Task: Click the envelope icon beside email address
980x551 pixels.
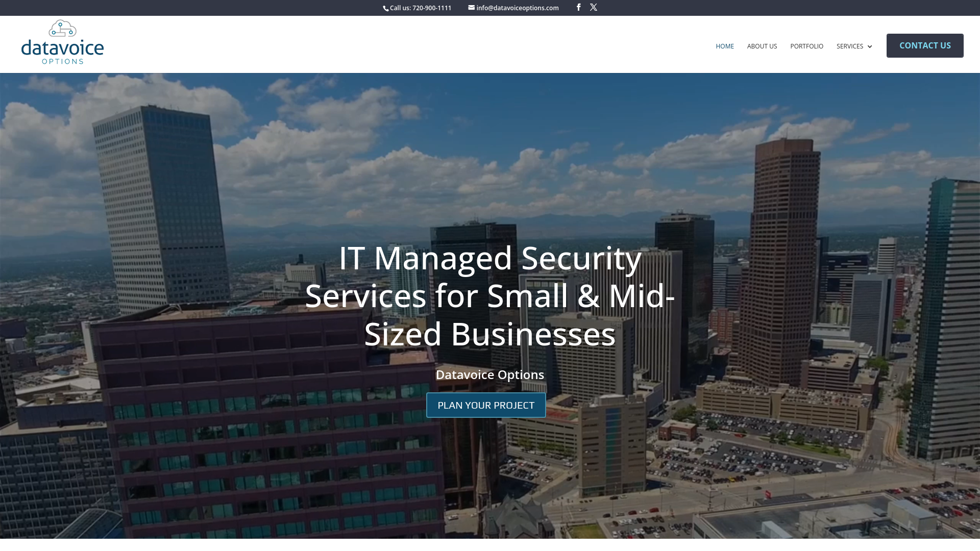Action: [472, 8]
